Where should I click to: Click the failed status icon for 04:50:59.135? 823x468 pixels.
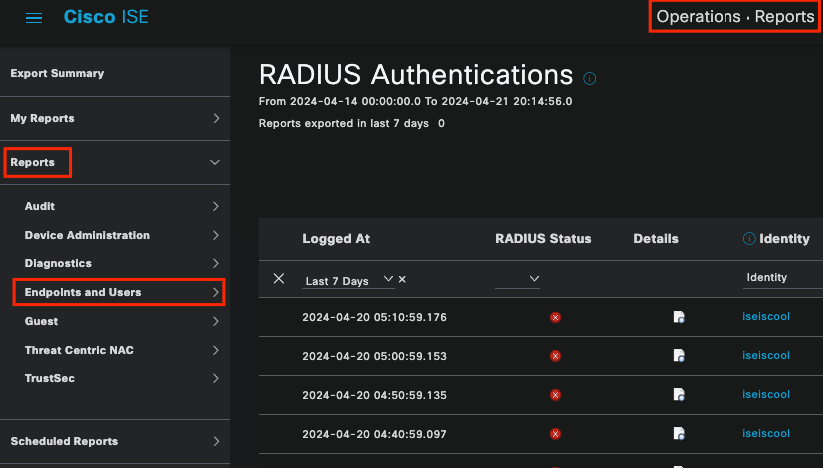pyautogui.click(x=555, y=395)
